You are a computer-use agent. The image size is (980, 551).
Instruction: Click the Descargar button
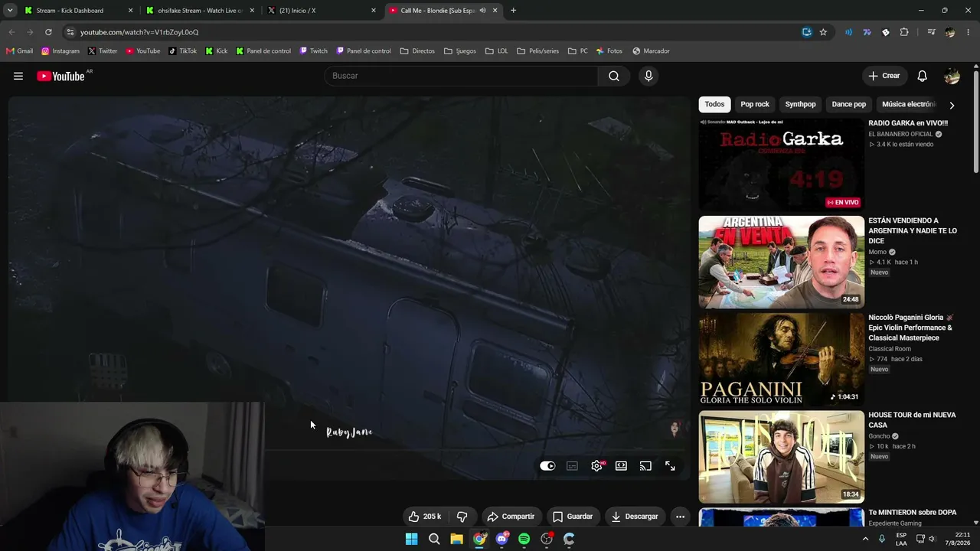coord(635,517)
